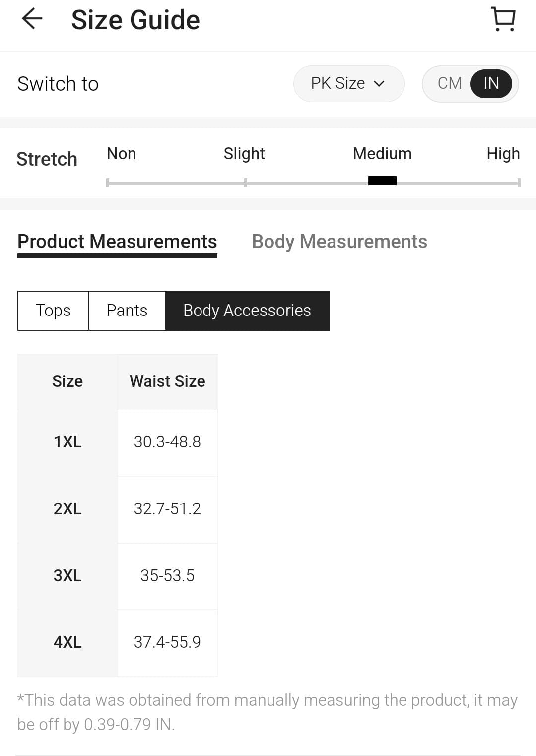Open the Product Measurements tab
Screen dimensions: 536x756
pyautogui.click(x=117, y=242)
